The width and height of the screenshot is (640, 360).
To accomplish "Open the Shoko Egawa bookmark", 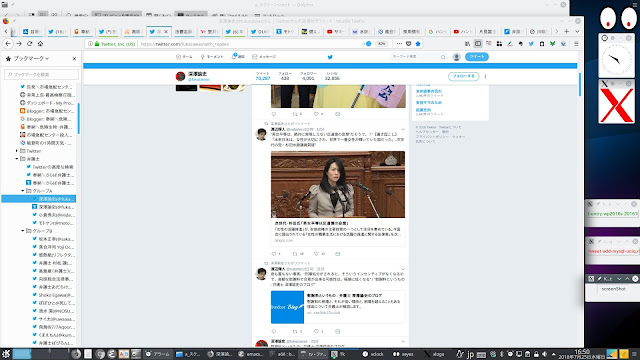I will (x=53, y=295).
